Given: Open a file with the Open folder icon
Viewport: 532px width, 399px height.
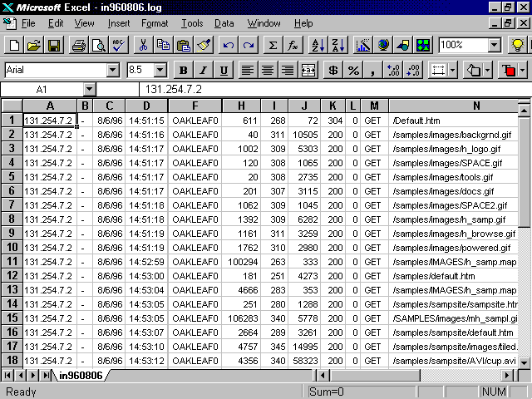Looking at the screenshot, I should pyautogui.click(x=34, y=45).
